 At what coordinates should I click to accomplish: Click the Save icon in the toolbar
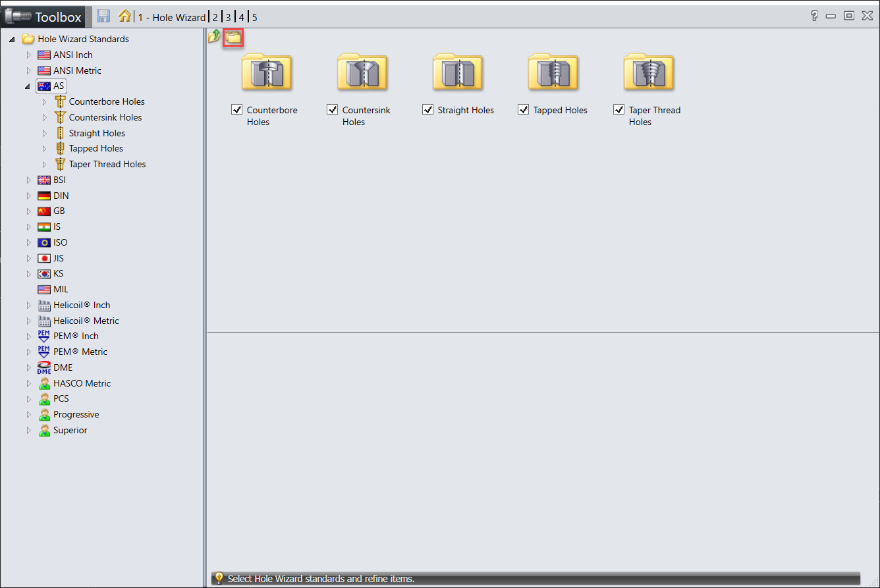(103, 16)
